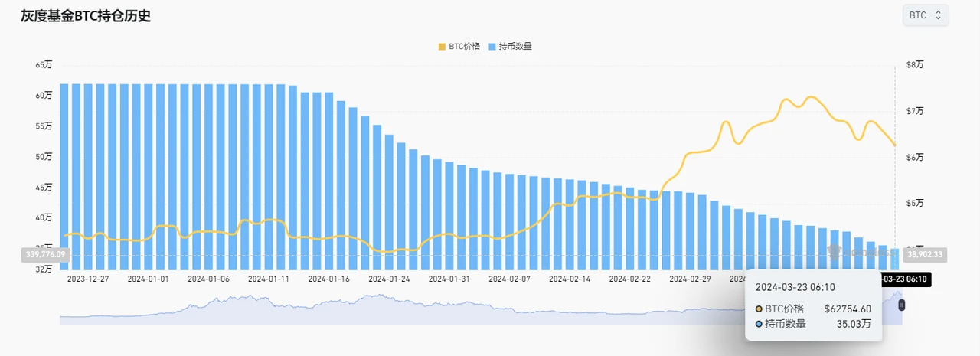980x356 pixels.
Task: Click the yellow BTC价格 dot in tooltip
Action: (x=759, y=309)
